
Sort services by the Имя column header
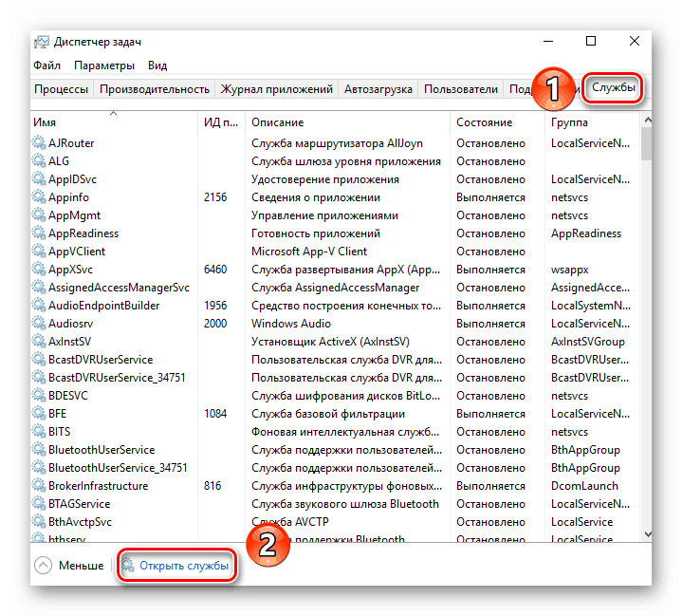114,121
